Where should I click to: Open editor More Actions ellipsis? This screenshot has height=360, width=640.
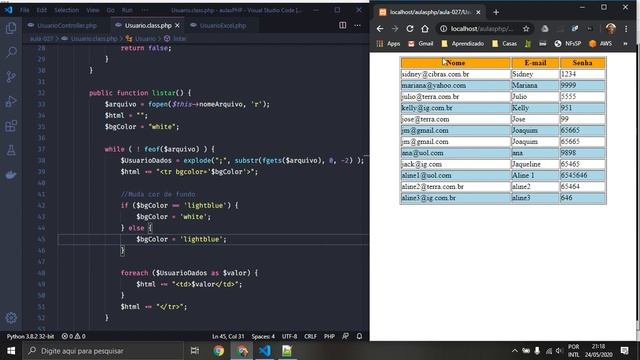coord(358,25)
